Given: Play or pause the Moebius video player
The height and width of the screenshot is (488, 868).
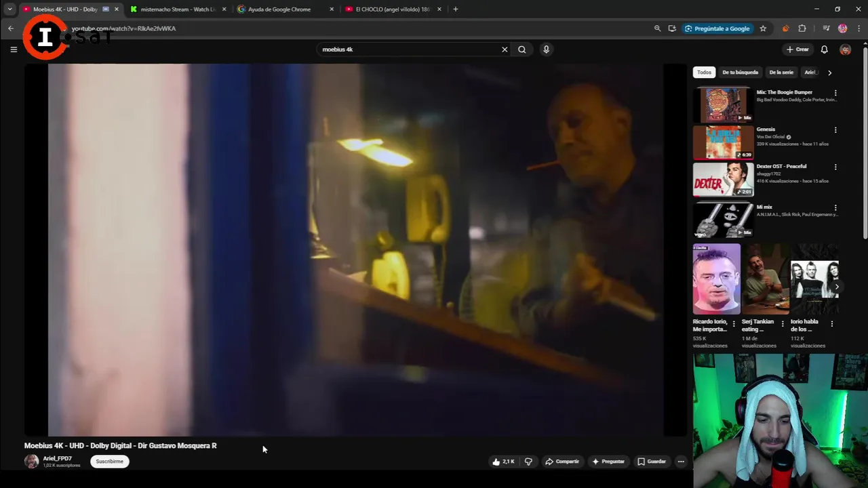Looking at the screenshot, I should click(356, 250).
